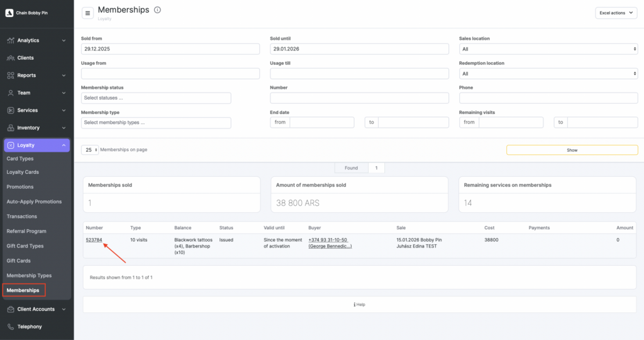644x340 pixels.
Task: Click the Show button
Action: click(x=572, y=150)
